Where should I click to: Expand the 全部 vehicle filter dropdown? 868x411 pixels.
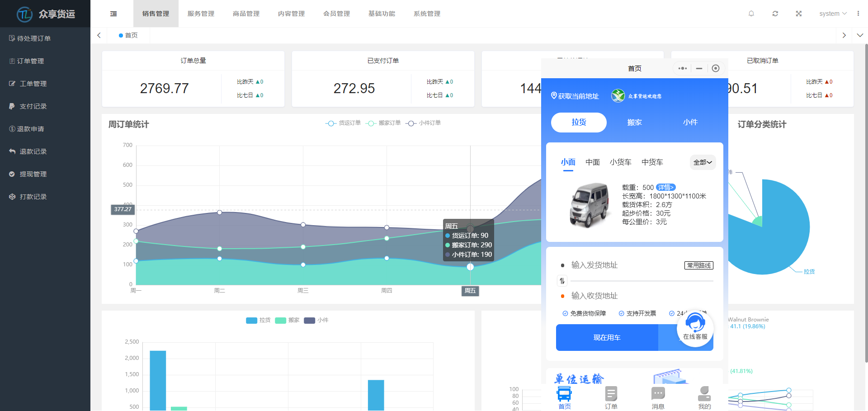tap(703, 162)
